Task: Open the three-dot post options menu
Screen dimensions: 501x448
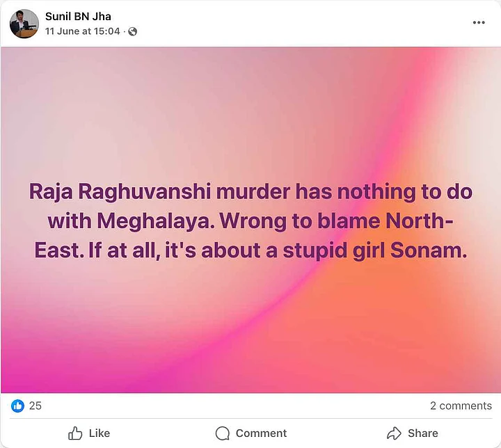Action: pyautogui.click(x=479, y=22)
